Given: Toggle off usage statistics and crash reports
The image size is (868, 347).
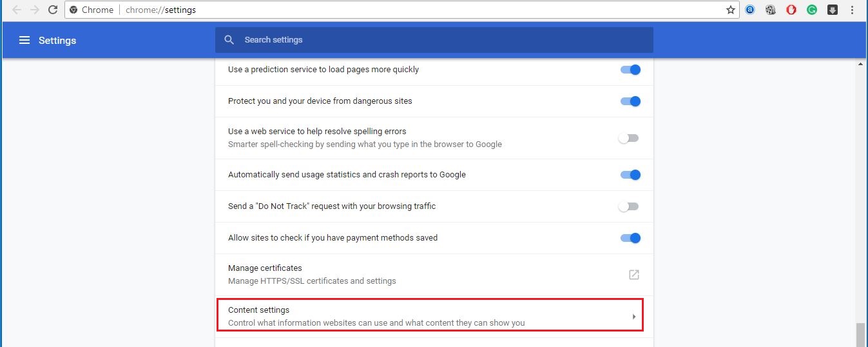Looking at the screenshot, I should tap(630, 175).
